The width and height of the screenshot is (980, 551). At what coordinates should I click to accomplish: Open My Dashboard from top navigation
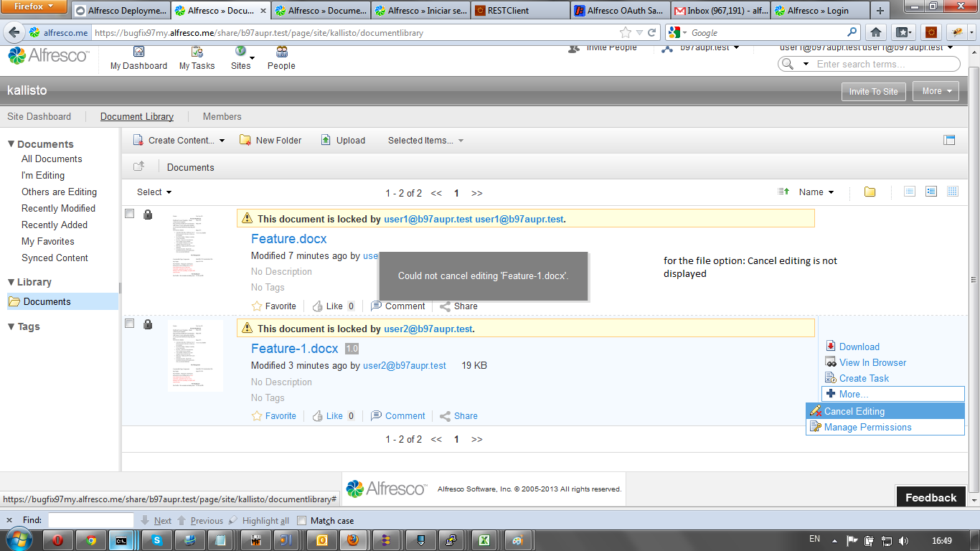coord(138,59)
